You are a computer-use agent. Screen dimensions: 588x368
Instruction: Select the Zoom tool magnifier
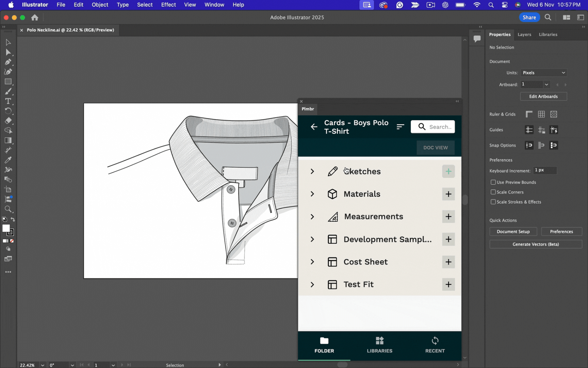[x=8, y=209]
